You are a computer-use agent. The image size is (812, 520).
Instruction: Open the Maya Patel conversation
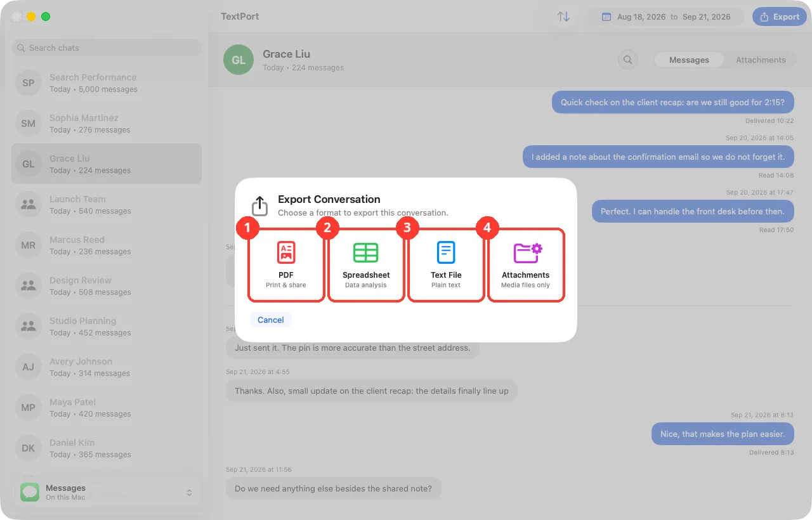pos(107,408)
